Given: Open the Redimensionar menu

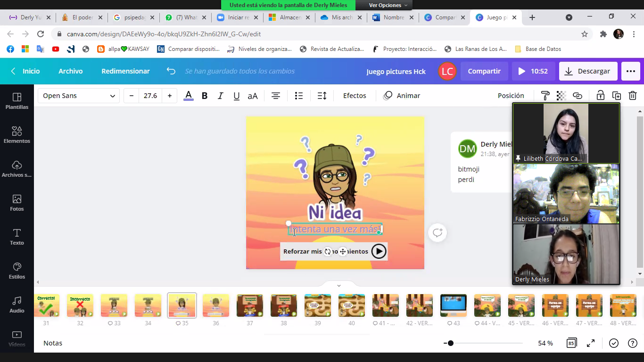Looking at the screenshot, I should [x=125, y=71].
